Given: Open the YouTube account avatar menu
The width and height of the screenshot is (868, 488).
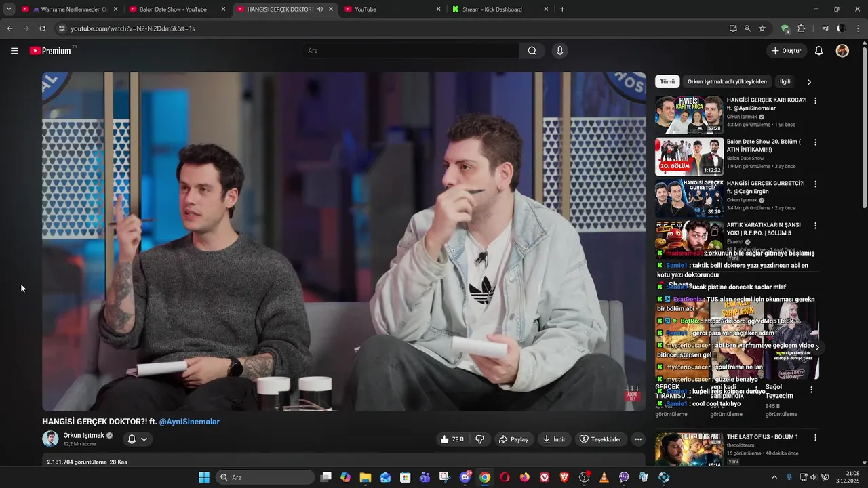Looking at the screenshot, I should [x=842, y=51].
